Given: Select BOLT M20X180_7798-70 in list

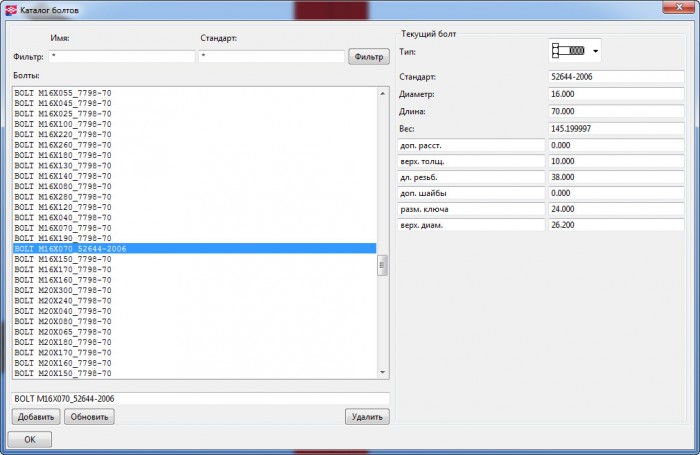Looking at the screenshot, I should 195,342.
